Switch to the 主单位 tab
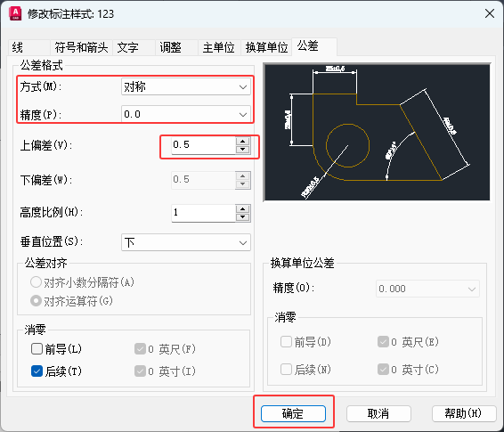 click(218, 47)
